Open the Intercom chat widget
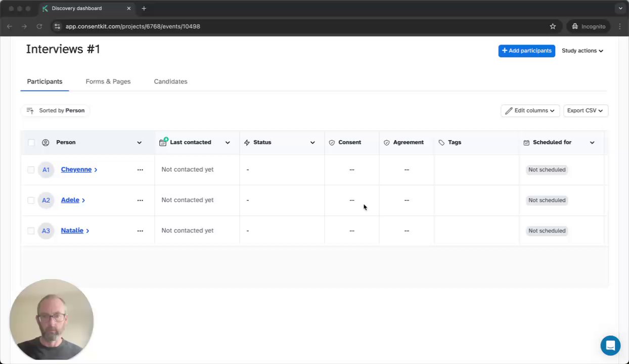 coord(610,346)
